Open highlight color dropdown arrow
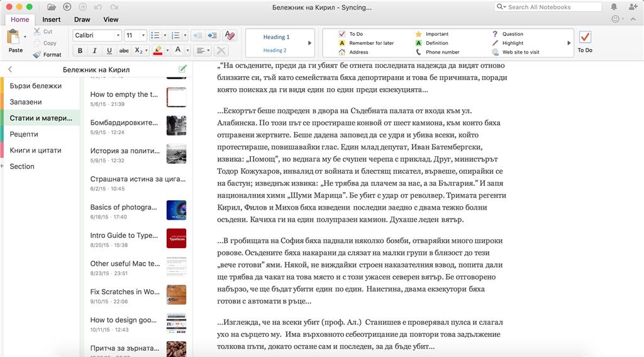Image resolution: width=644 pixels, height=357 pixels. 167,50
